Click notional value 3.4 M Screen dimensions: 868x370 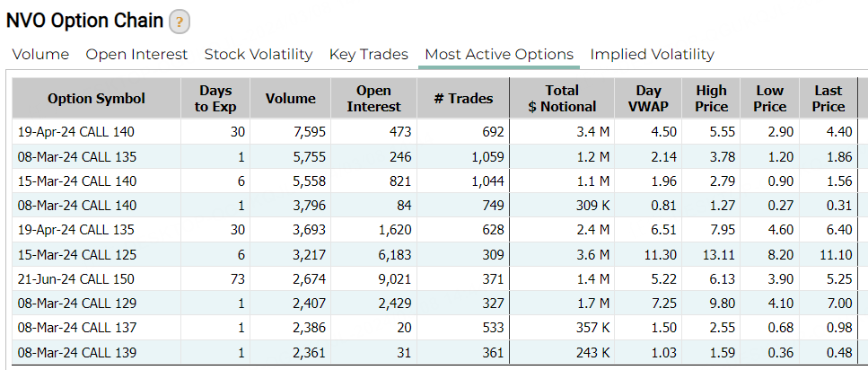tap(592, 132)
